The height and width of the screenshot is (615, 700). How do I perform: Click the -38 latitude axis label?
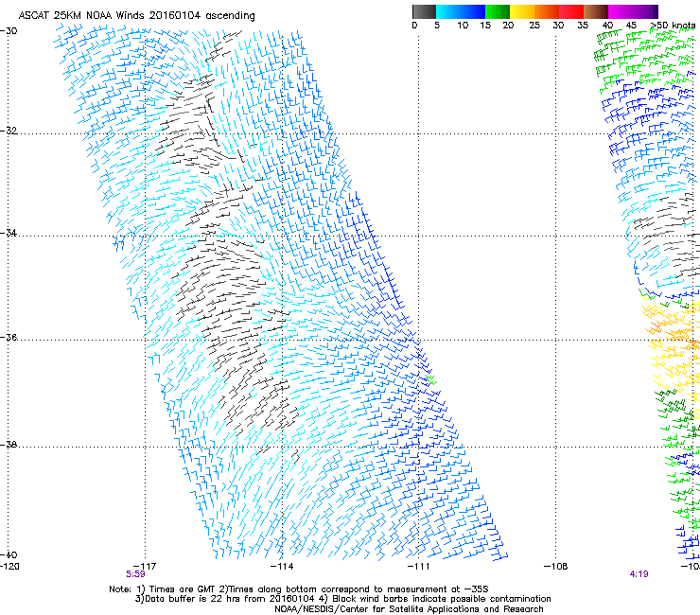tap(9, 445)
